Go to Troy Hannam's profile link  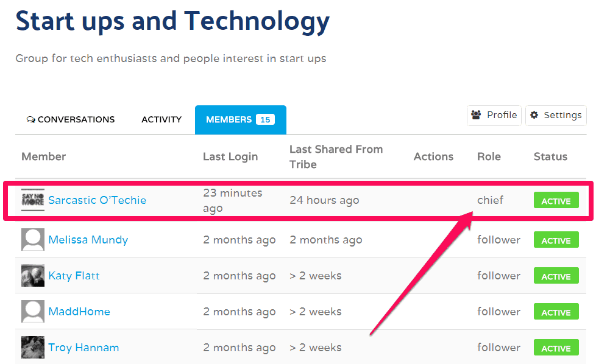pos(83,348)
